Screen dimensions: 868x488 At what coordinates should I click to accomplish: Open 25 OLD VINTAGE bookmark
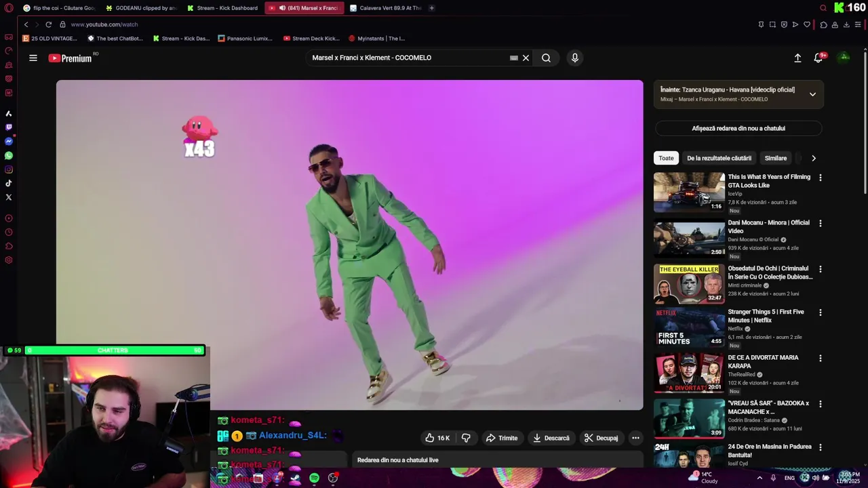click(50, 39)
